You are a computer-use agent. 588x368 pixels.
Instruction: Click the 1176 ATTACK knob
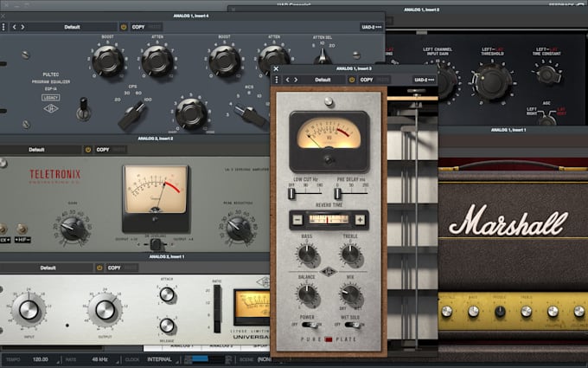167,294
